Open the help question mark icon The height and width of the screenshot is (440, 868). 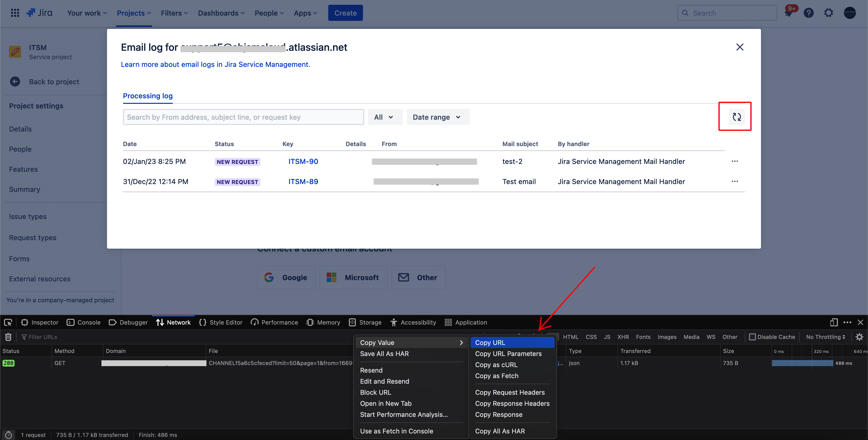coord(808,13)
